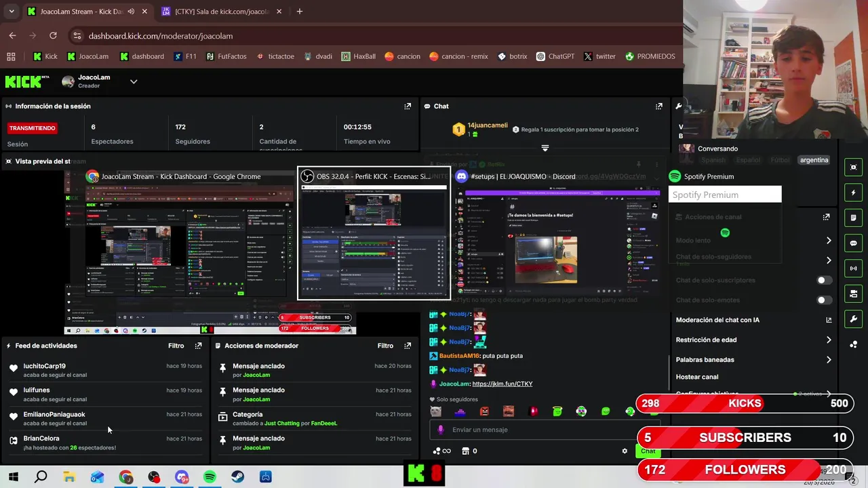Click the argentina stream tag
Viewport: 868px width, 488px height.
pos(814,160)
